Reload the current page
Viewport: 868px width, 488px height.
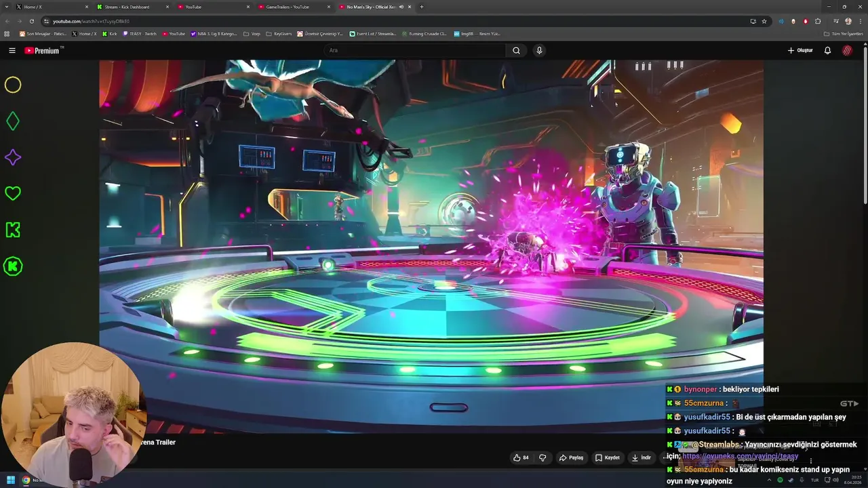tap(31, 21)
